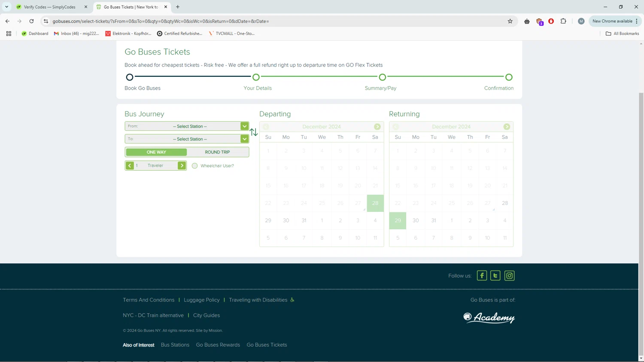Click the Book Go Buses progress step circle

[129, 77]
